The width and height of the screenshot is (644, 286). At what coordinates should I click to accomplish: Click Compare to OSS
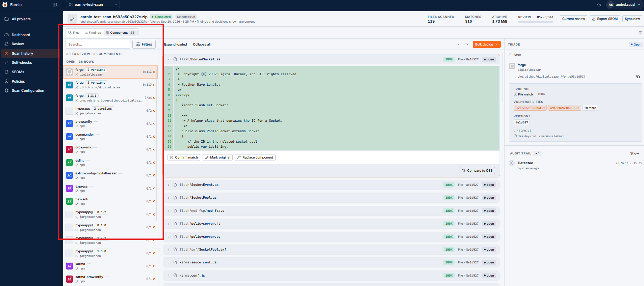(x=477, y=171)
